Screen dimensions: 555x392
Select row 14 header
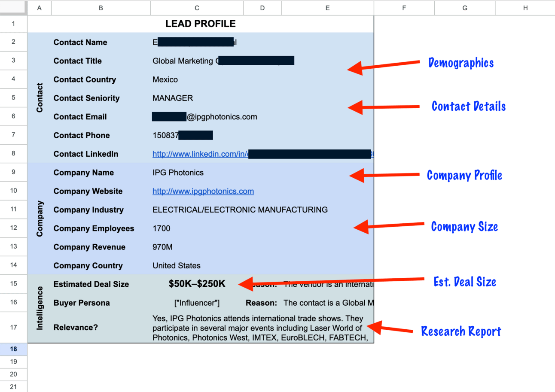(14, 265)
